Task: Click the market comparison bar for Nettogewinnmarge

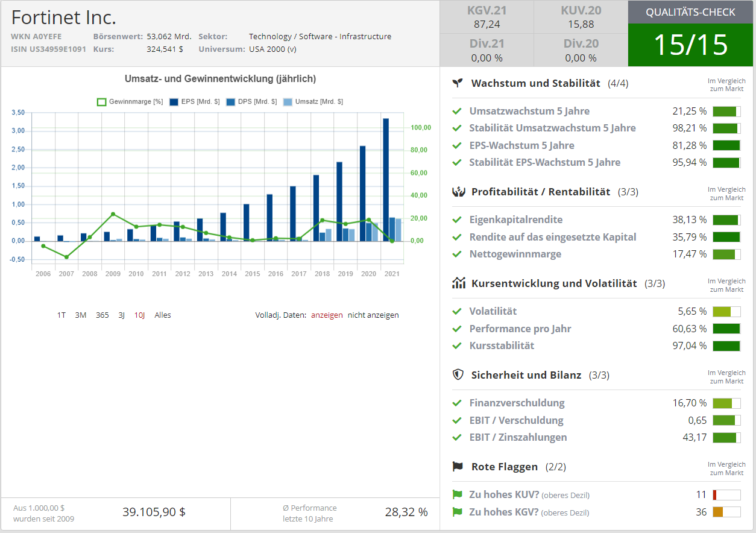Action: [x=726, y=254]
